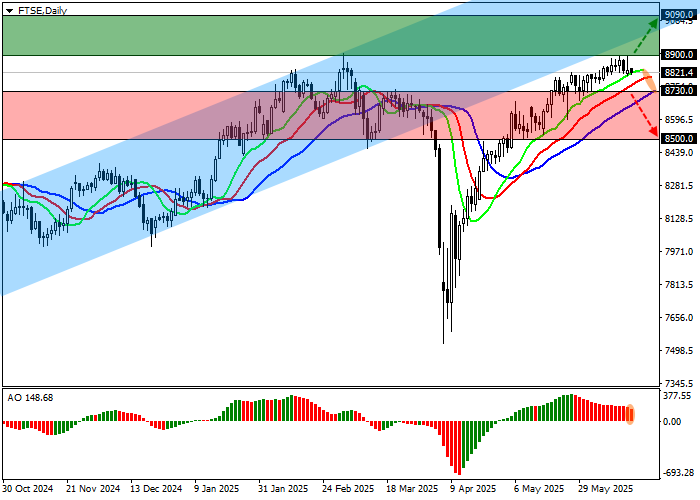700x500 pixels.
Task: Click the orange highlighted latest AO bar
Action: [x=631, y=414]
